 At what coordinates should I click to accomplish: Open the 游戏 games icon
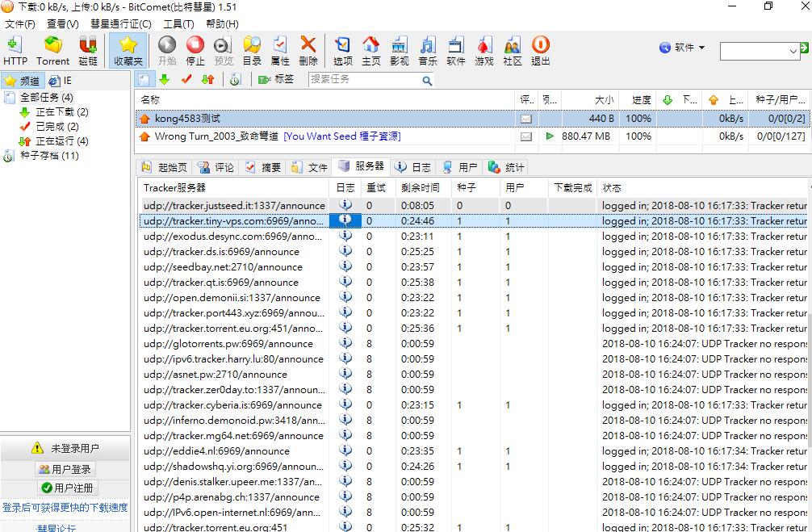pos(484,50)
